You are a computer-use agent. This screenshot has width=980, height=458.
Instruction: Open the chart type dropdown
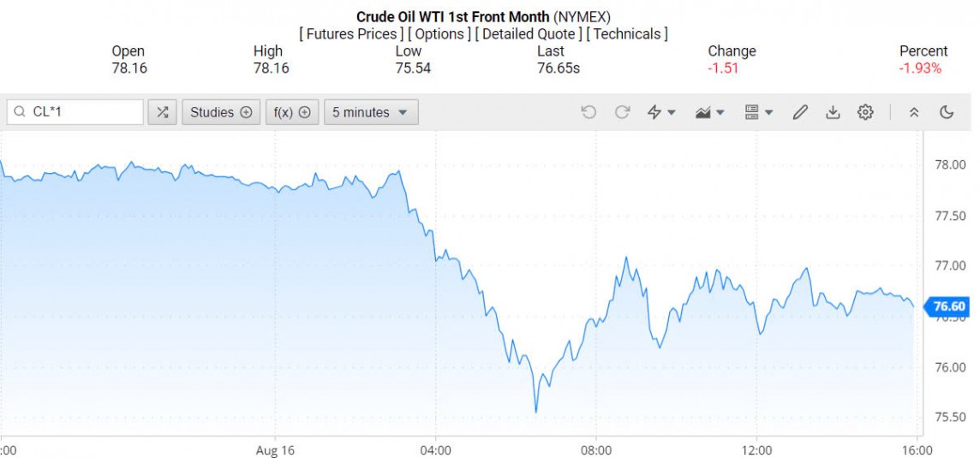coord(710,112)
